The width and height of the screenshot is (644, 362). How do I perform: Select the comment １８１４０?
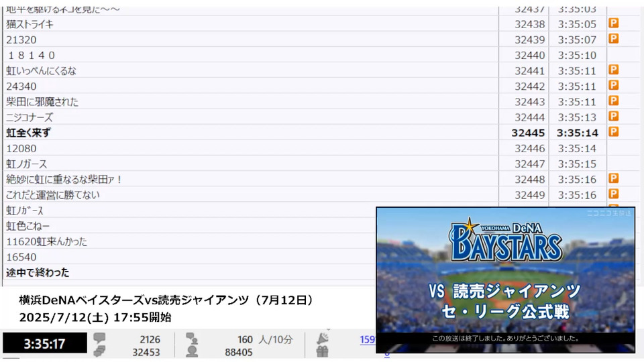click(x=32, y=56)
